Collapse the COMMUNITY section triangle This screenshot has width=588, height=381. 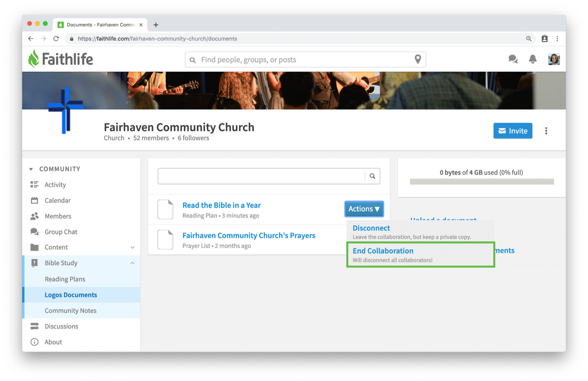click(x=31, y=169)
